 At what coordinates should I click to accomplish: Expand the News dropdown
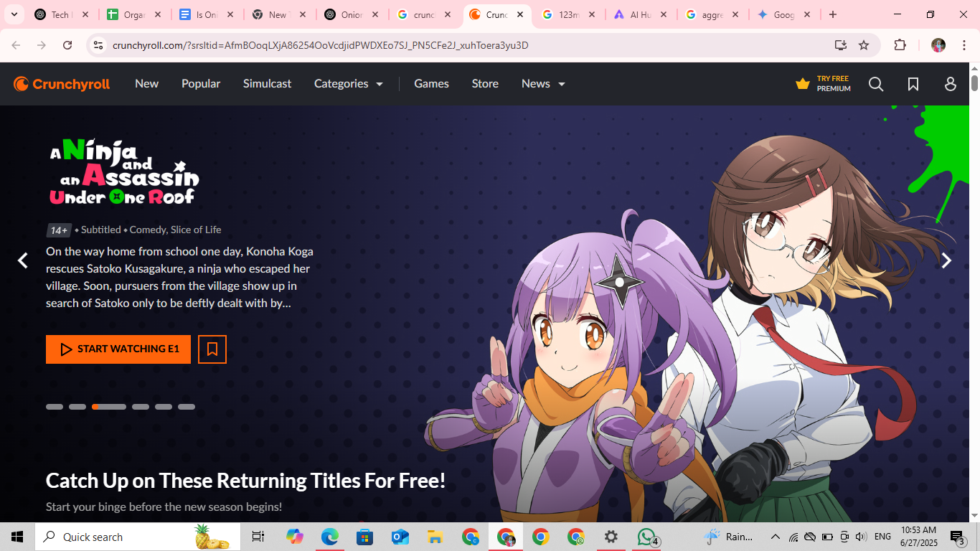[x=543, y=84]
